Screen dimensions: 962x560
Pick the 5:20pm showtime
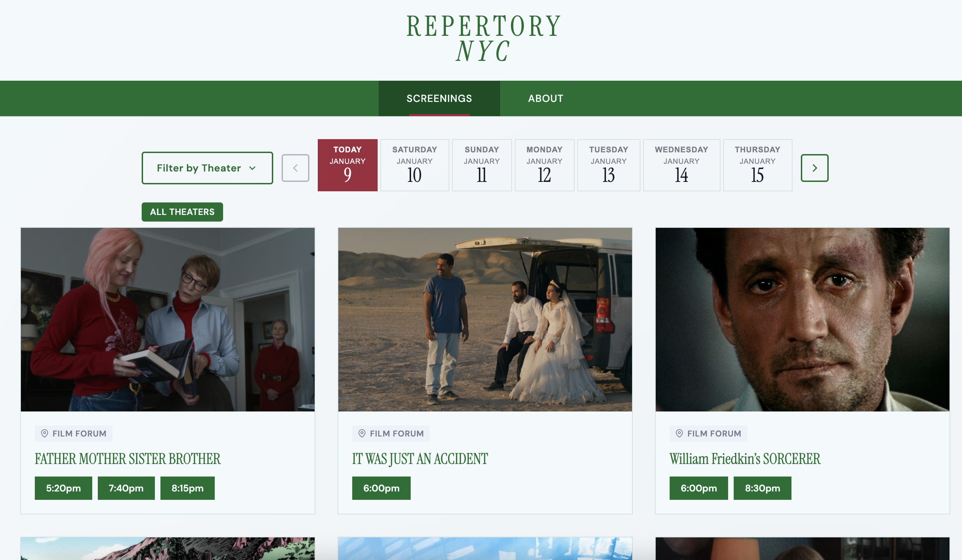63,488
